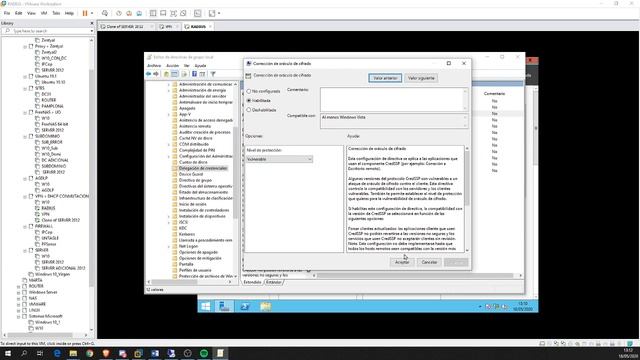Expand the App-V folder
640x360 pixels.
(x=169, y=114)
